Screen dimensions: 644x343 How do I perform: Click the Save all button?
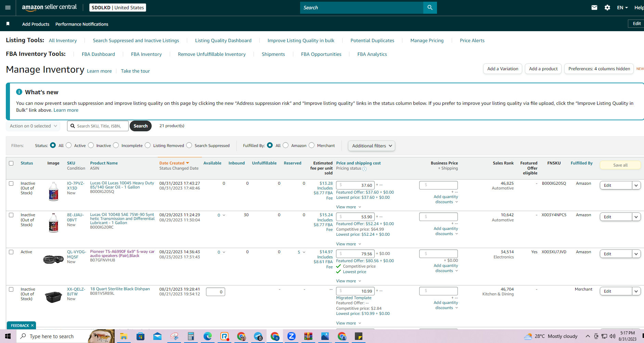tap(620, 165)
